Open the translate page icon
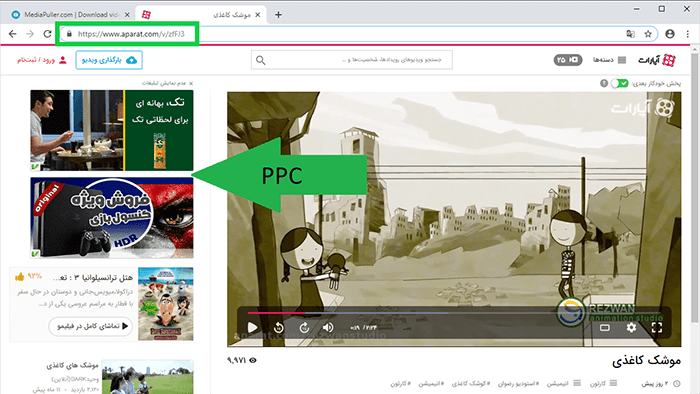This screenshot has width=700, height=394. (x=630, y=34)
